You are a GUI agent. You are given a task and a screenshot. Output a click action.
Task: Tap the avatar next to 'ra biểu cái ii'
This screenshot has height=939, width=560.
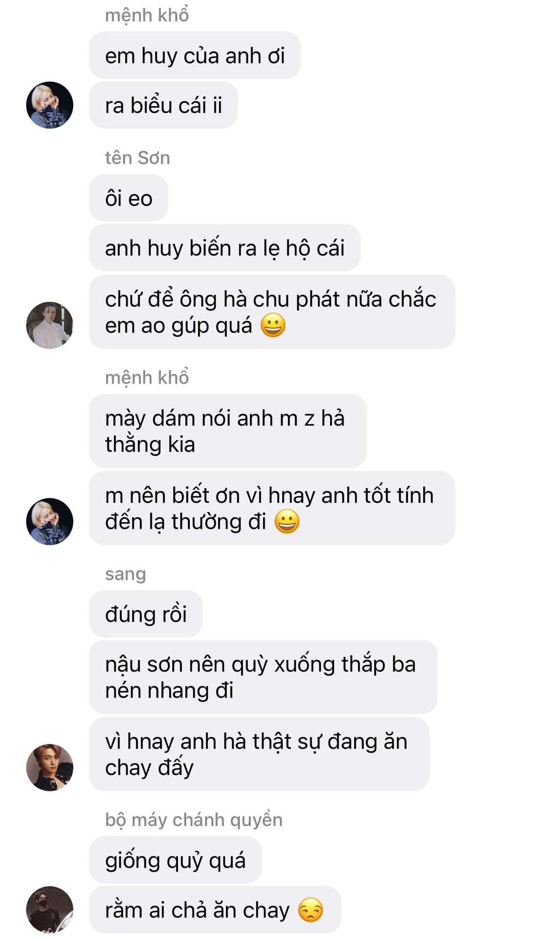(x=49, y=105)
